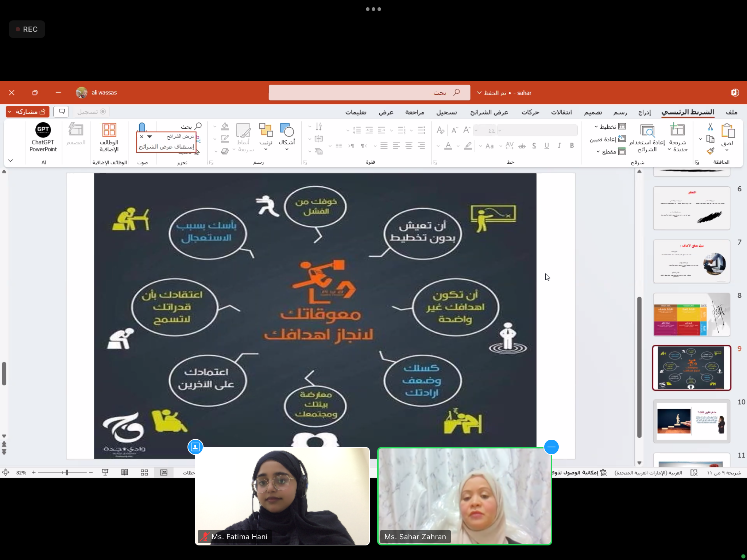Image resolution: width=747 pixels, height=560 pixels.
Task: Open the ChatGPT PowerPoint add-in
Action: pos(43,130)
